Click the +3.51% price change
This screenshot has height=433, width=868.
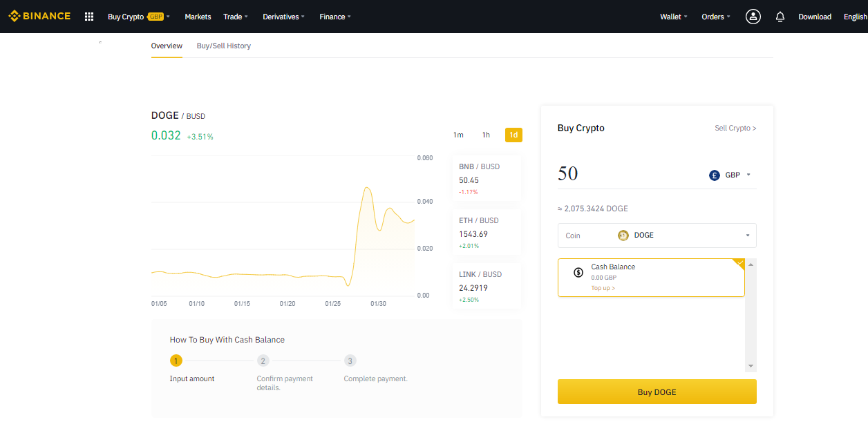[x=200, y=137]
